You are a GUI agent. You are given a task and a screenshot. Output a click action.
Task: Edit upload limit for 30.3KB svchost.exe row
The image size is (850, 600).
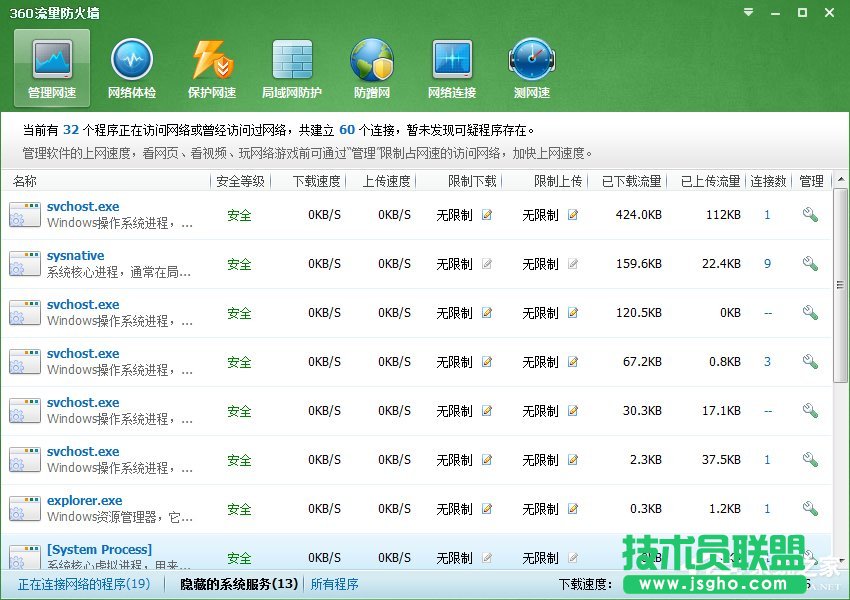572,411
